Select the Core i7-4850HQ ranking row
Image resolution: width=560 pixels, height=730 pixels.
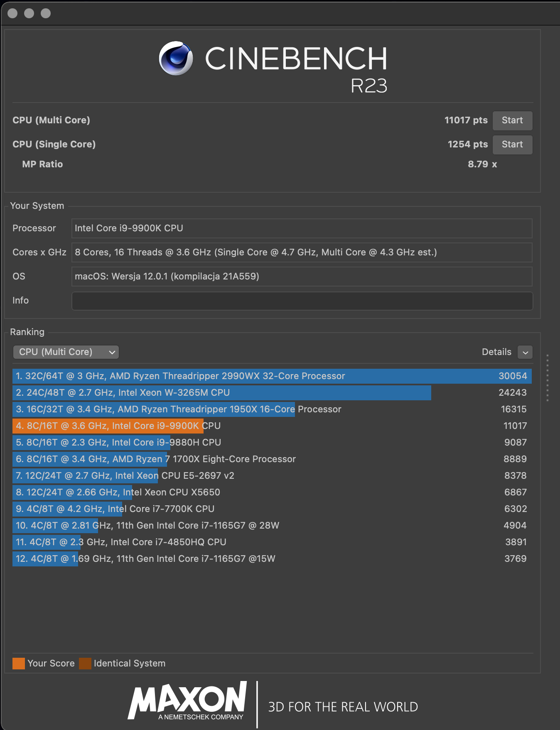pyautogui.click(x=272, y=542)
